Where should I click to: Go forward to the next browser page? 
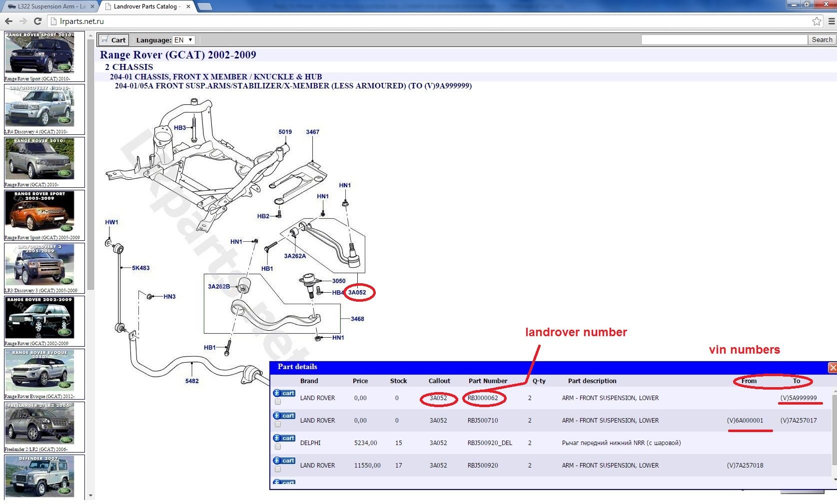pyautogui.click(x=23, y=21)
